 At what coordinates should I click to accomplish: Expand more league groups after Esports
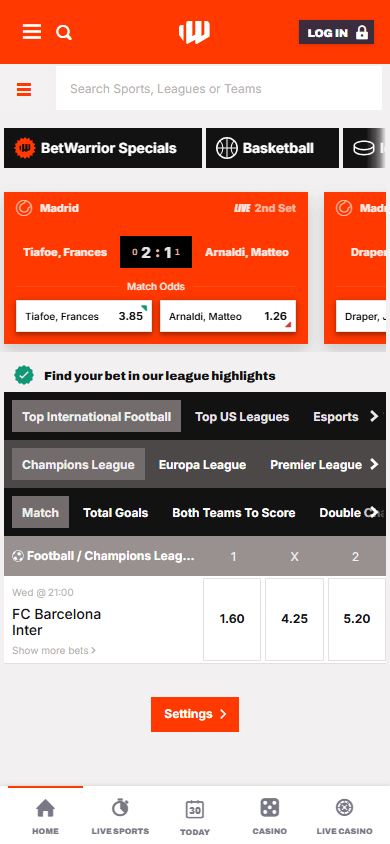(x=374, y=416)
